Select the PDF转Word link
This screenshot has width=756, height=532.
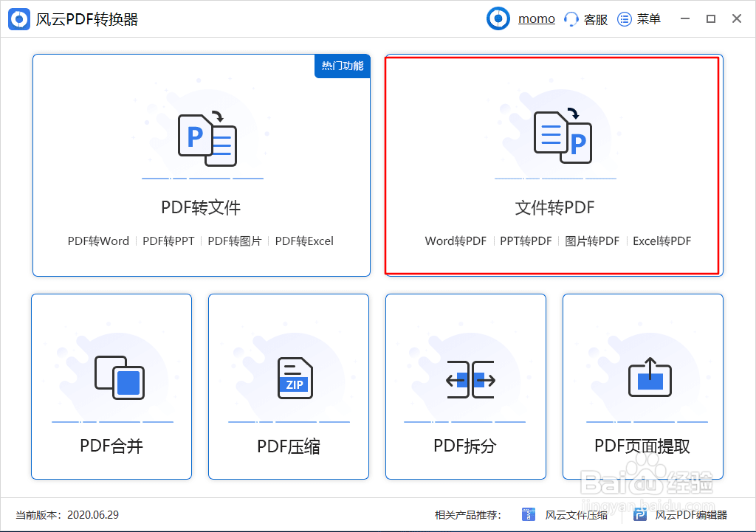[x=98, y=241]
